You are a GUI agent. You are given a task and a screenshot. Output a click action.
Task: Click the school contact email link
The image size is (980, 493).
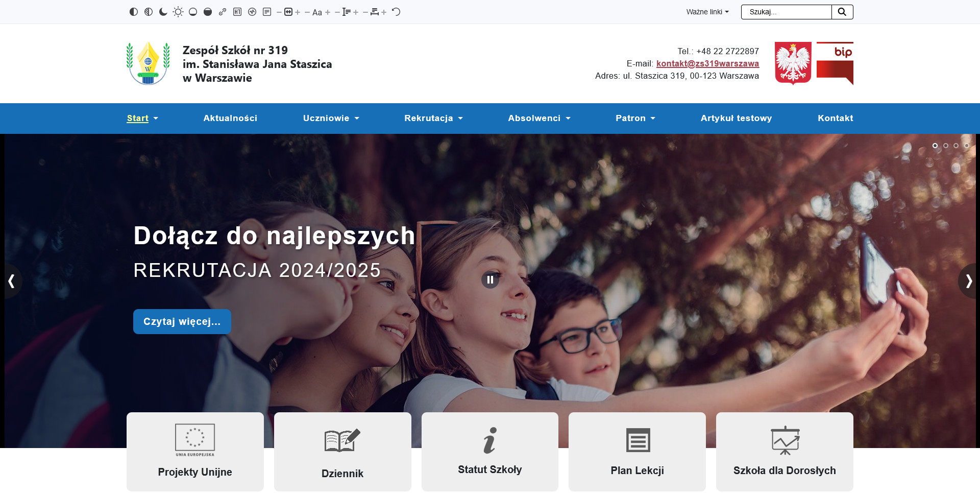pyautogui.click(x=707, y=63)
